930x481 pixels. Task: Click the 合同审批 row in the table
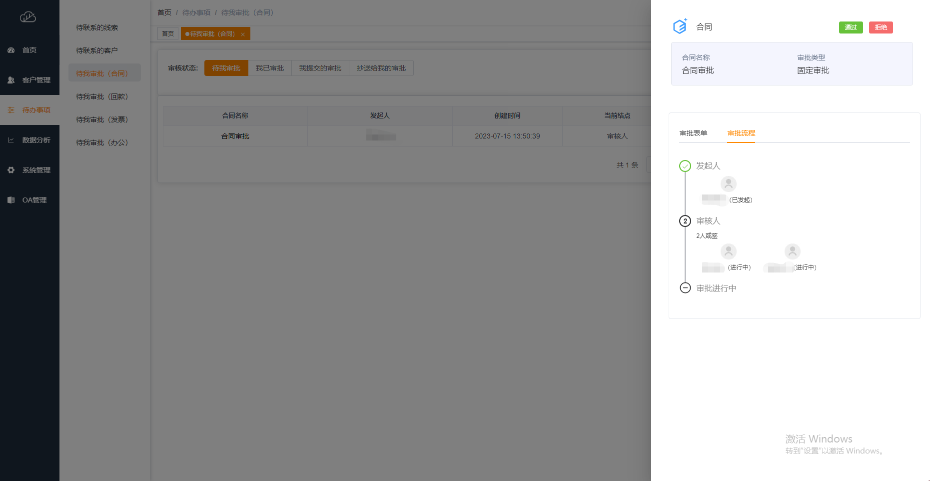235,135
